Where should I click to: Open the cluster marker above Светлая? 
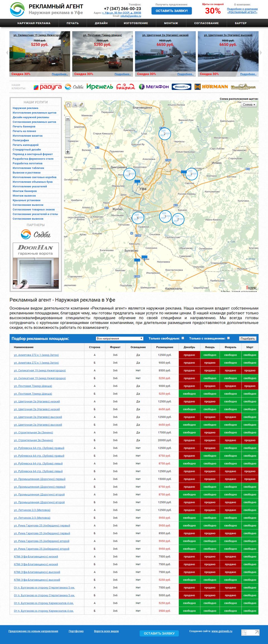coord(192,174)
